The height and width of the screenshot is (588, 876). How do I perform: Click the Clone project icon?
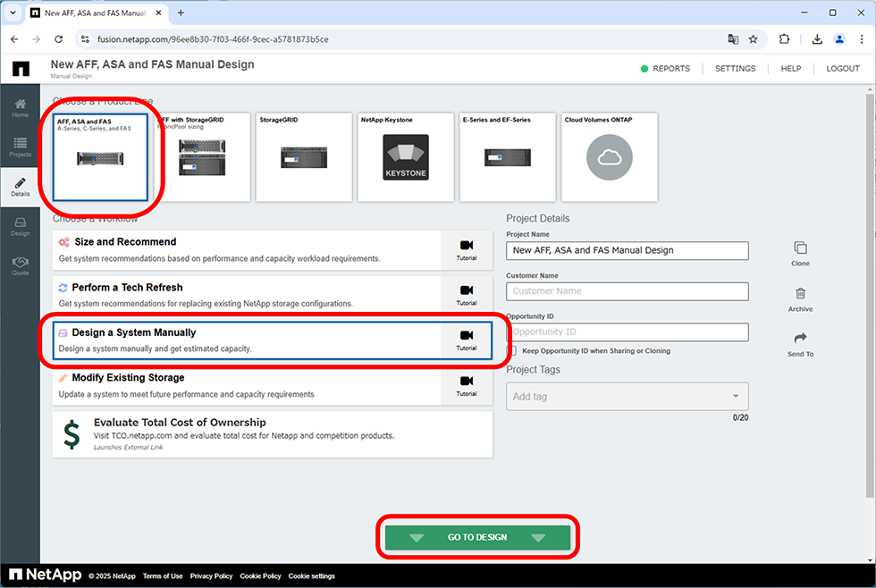coord(800,254)
